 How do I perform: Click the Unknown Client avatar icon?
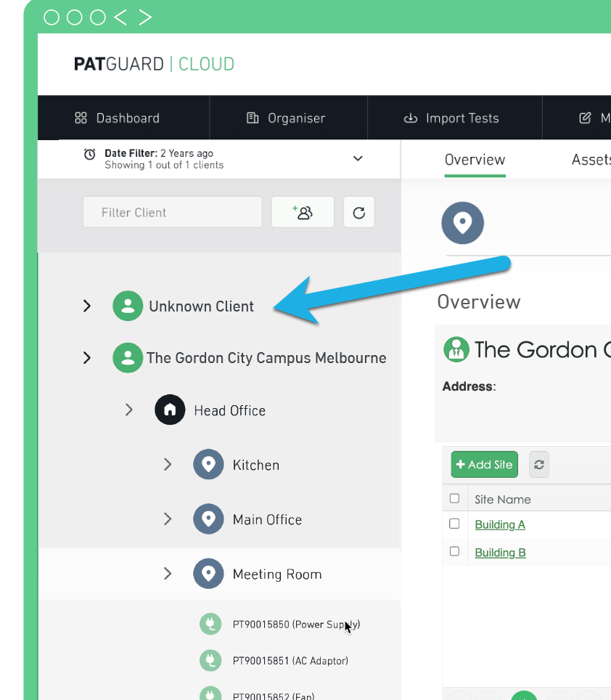pyautogui.click(x=128, y=306)
